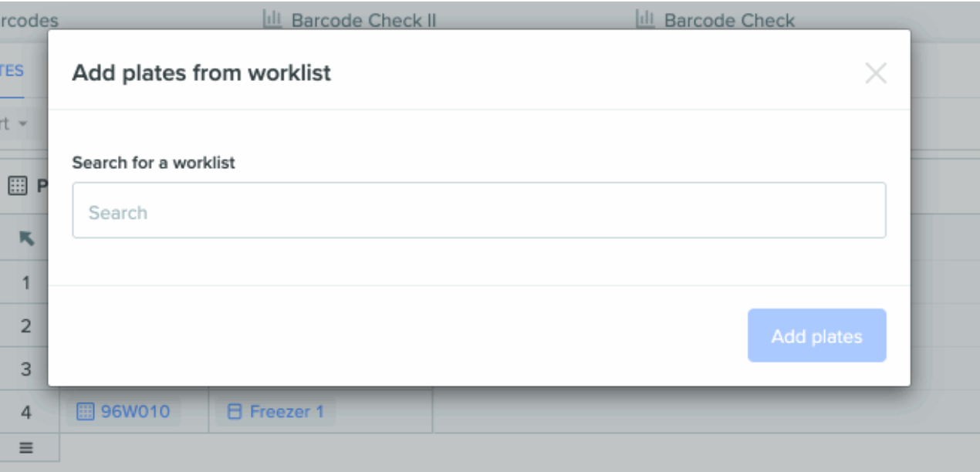Viewport: 980px width, 472px height.
Task: Click the diagonal arrow icon in table corner
Action: coord(26,239)
